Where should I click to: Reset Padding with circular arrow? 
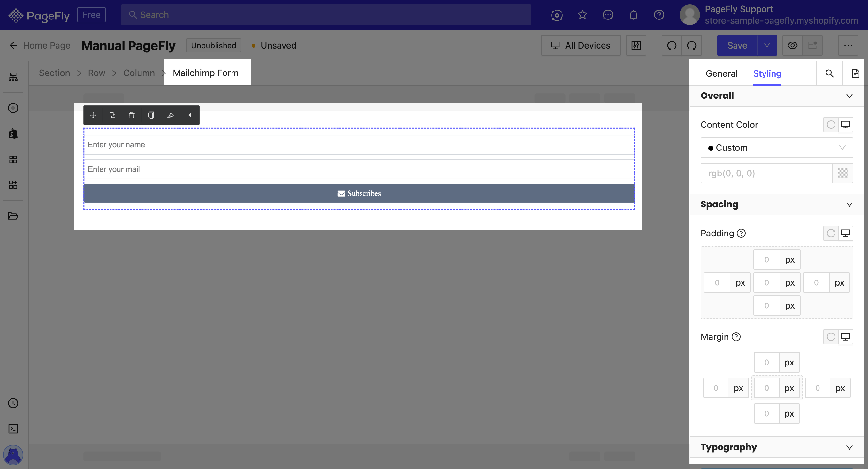(831, 233)
